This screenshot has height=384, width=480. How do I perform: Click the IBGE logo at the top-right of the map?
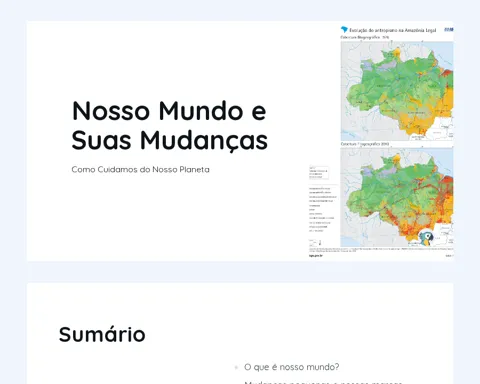[449, 30]
